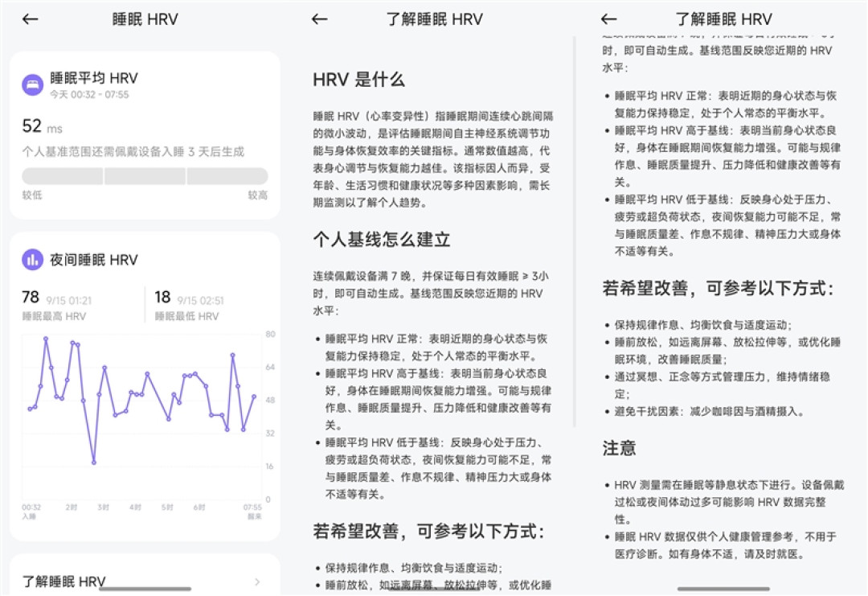Tap the bar chart icon beside 夜间睡眠 HRV
Image resolution: width=868 pixels, height=596 pixels.
[33, 259]
